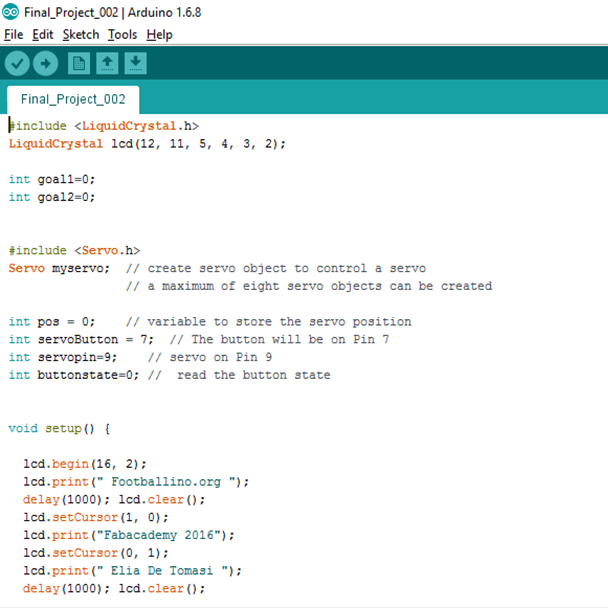Place cursor on the #include <LiquidCrystal.h> line
Image resolution: width=608 pixels, height=608 pixels.
point(104,126)
